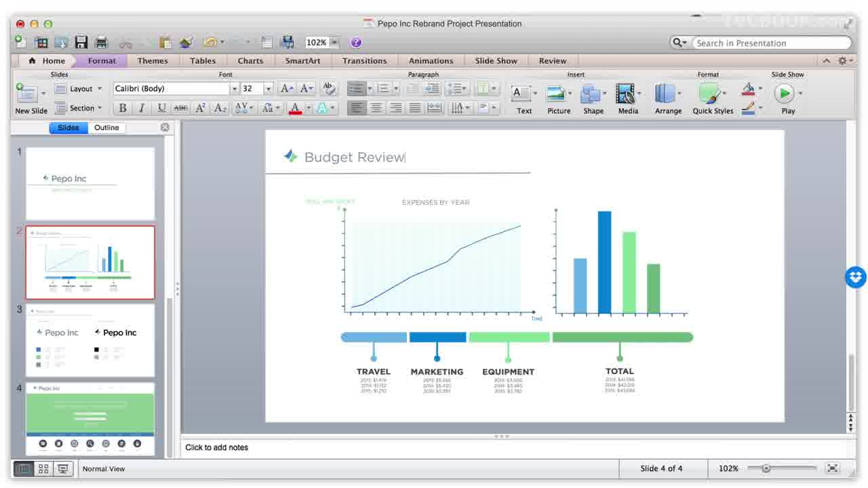Switch to Slide Sorter view

(43, 468)
